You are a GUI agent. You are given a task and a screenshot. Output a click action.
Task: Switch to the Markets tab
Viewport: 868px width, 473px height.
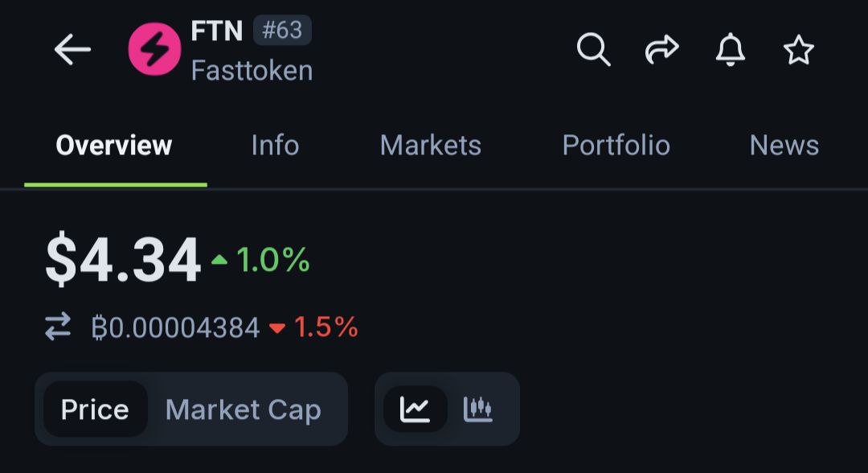click(x=431, y=145)
